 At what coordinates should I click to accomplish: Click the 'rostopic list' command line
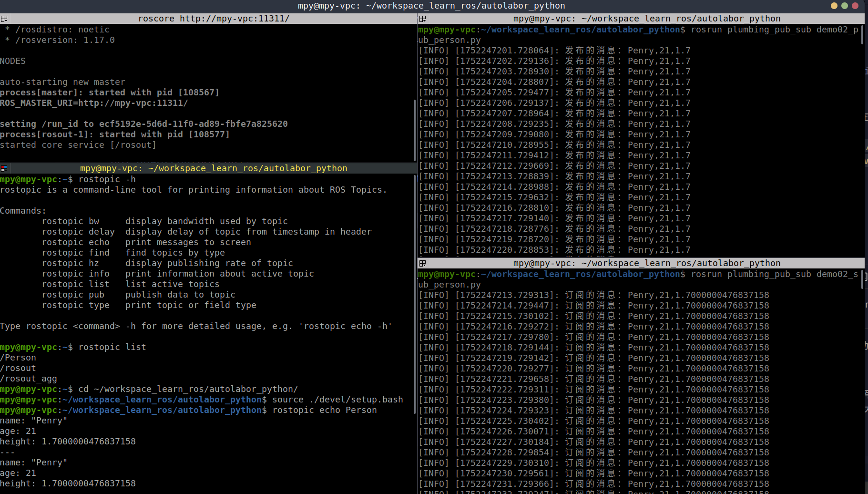(112, 347)
